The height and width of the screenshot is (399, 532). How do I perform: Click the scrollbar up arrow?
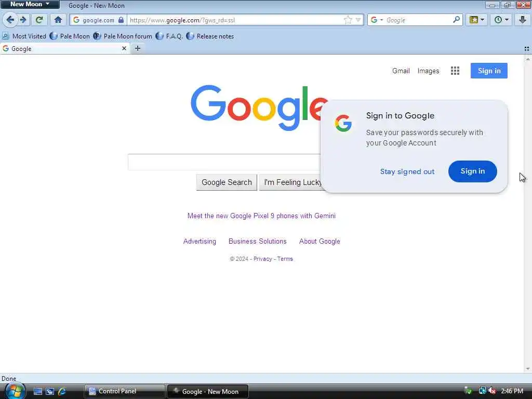528,59
